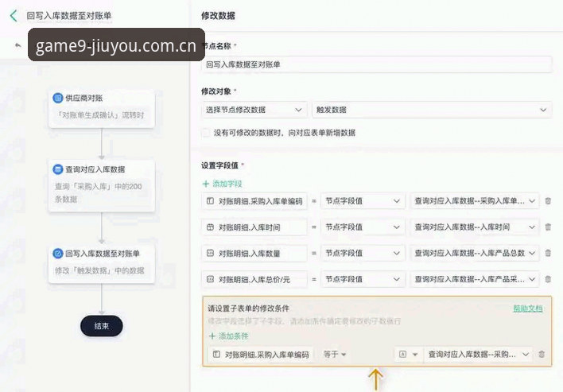Click field type icon of 采购入库单编码 field row

click(x=211, y=201)
